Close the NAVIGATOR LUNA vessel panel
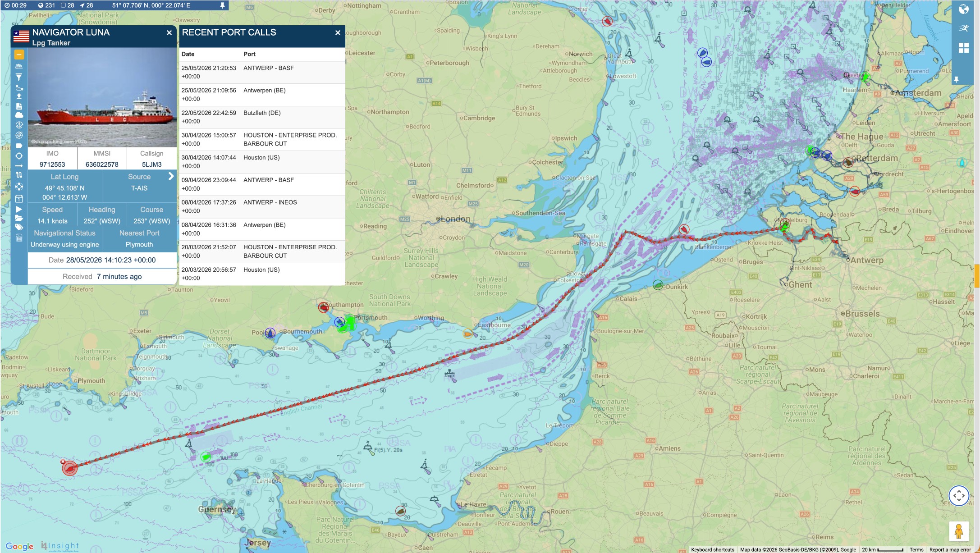The width and height of the screenshot is (980, 553). [x=169, y=32]
